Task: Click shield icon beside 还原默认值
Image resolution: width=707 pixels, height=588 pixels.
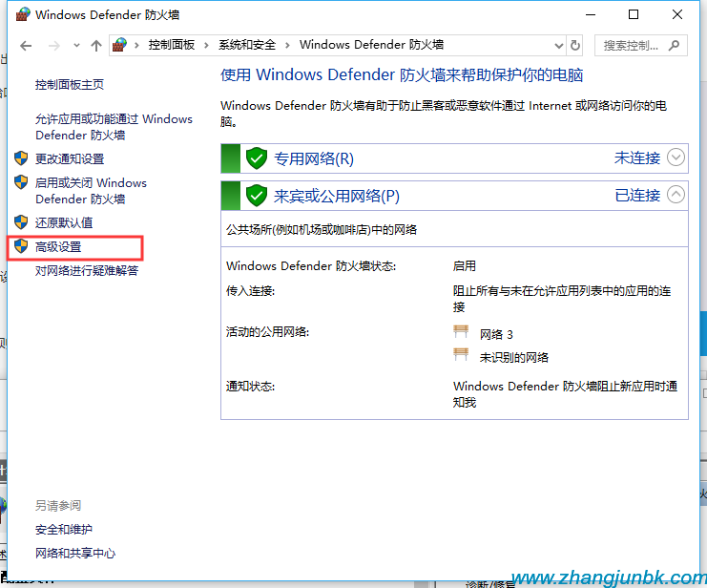Action: [x=21, y=222]
